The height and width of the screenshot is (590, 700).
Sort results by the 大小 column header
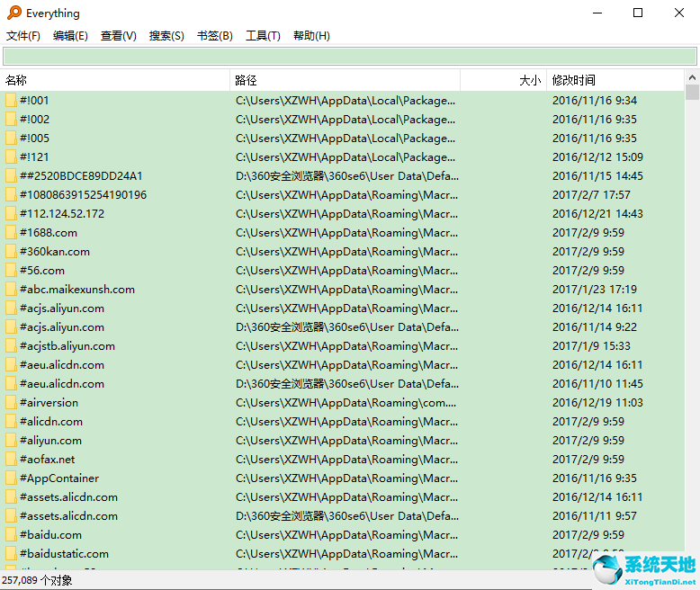point(504,80)
